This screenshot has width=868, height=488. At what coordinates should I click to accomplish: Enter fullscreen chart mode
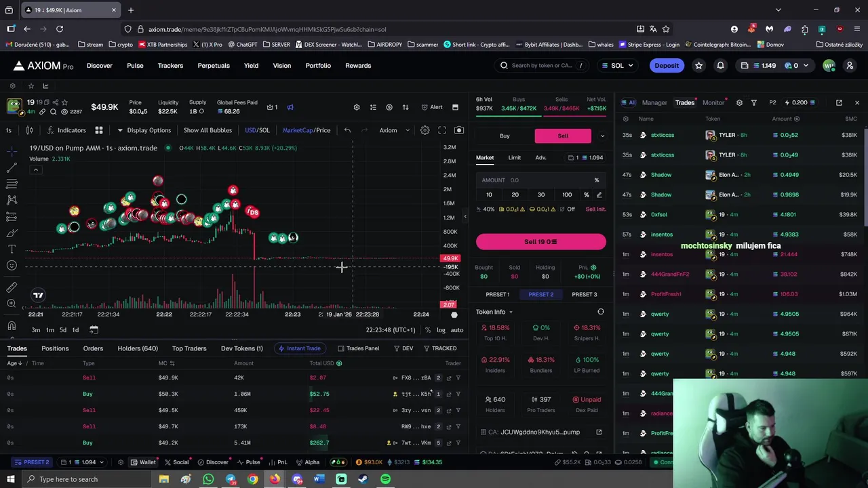(x=442, y=130)
